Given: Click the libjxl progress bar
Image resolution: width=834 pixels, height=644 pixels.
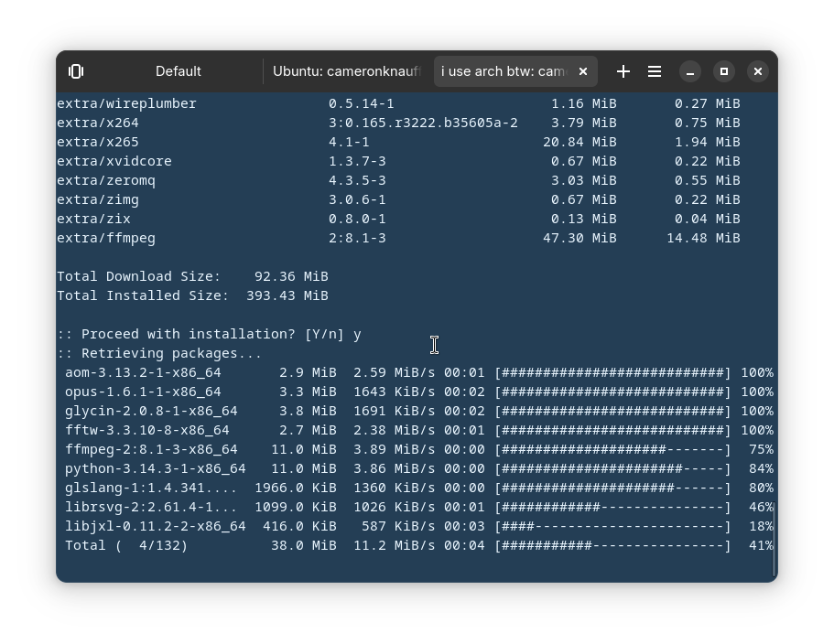Looking at the screenshot, I should [x=612, y=526].
